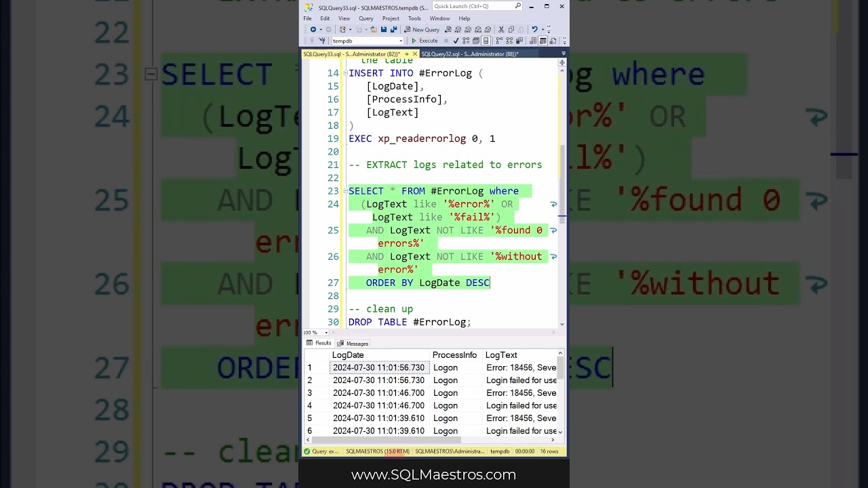This screenshot has height=488, width=868.
Task: Click the Save All icon
Action: click(x=394, y=29)
